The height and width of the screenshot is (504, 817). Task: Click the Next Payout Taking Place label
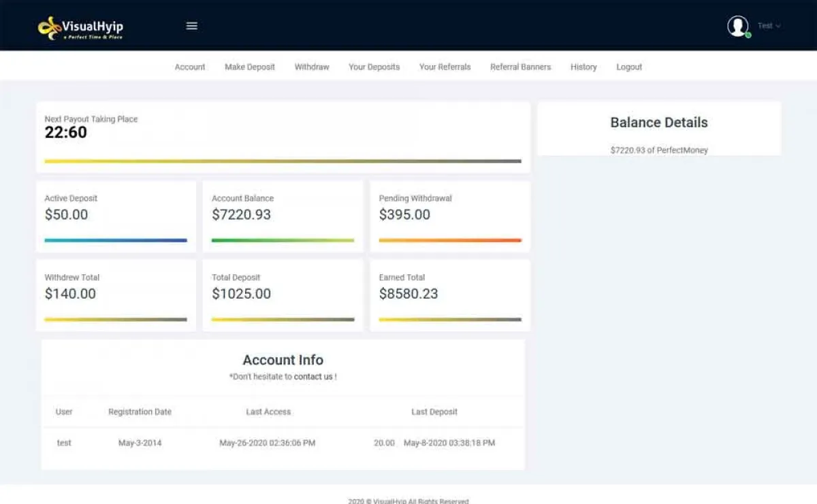coord(91,119)
